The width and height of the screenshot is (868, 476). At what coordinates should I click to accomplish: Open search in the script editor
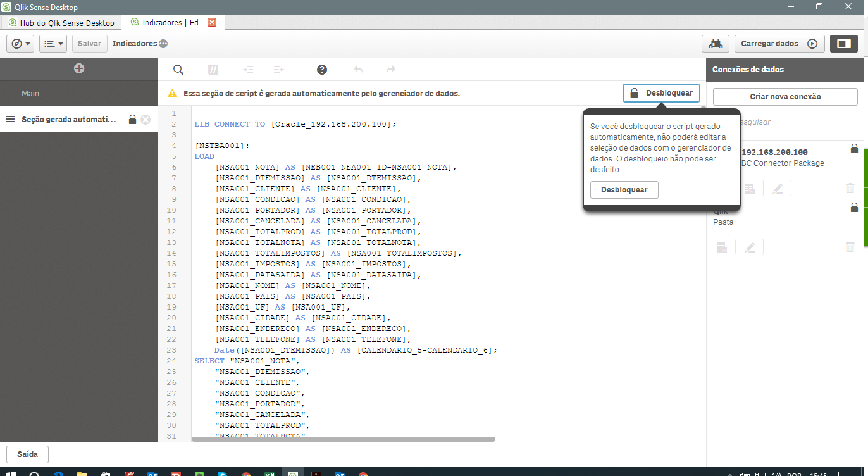(x=178, y=70)
